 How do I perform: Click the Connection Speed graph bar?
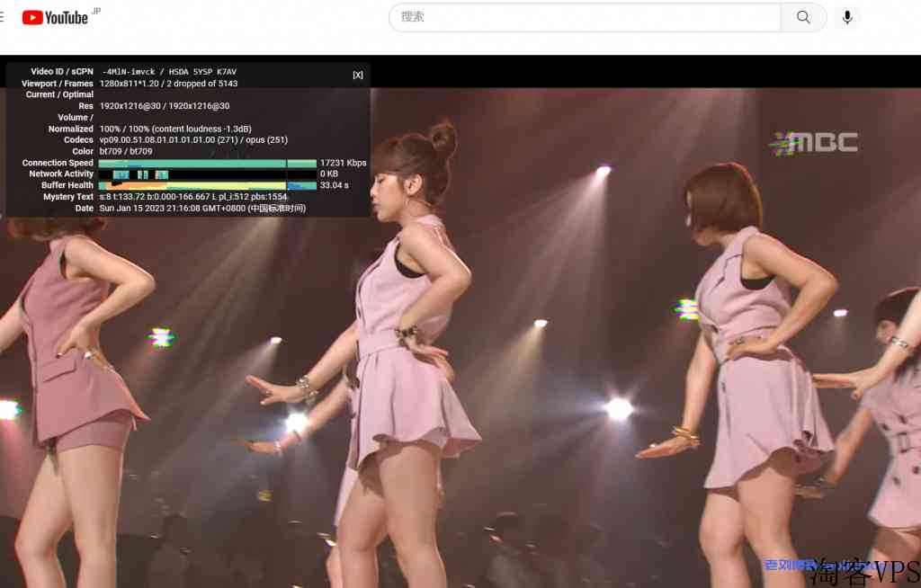tap(208, 163)
